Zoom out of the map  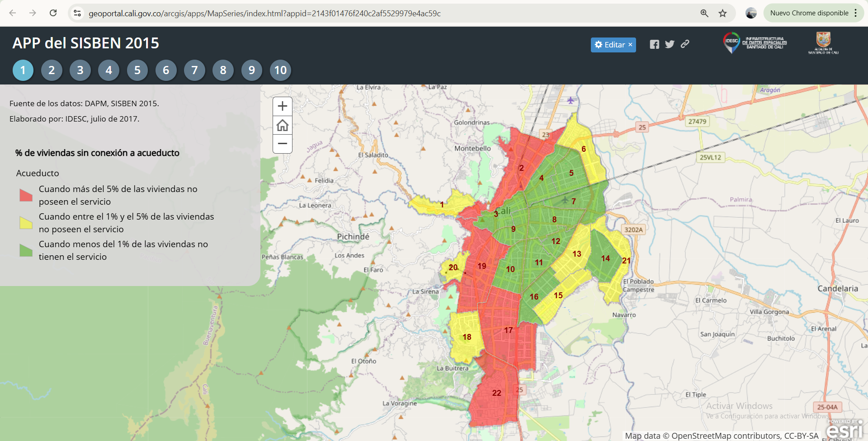(x=283, y=144)
